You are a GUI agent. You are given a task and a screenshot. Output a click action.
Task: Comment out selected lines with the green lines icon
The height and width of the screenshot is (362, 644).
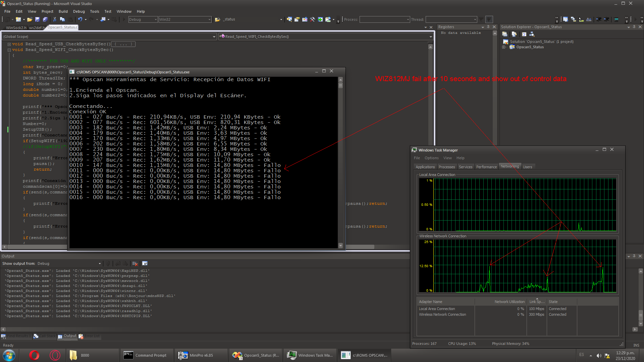click(x=616, y=19)
